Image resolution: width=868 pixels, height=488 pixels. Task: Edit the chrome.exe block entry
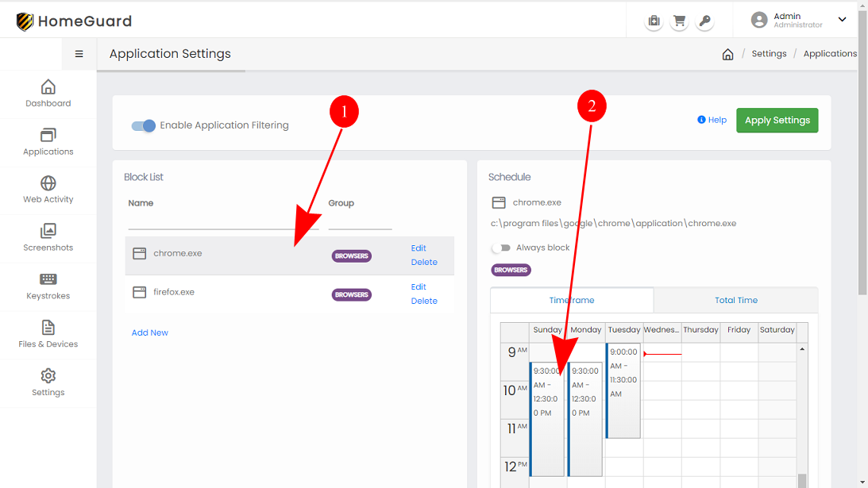pyautogui.click(x=419, y=248)
